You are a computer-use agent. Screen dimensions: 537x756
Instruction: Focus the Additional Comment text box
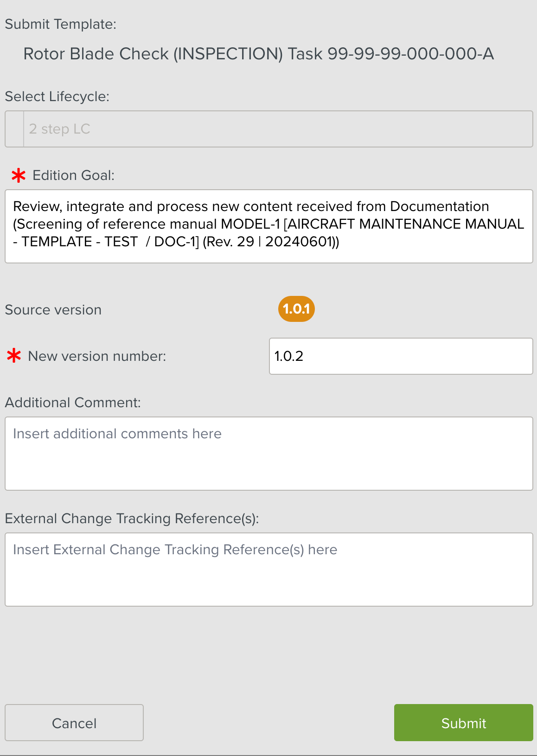click(x=268, y=454)
